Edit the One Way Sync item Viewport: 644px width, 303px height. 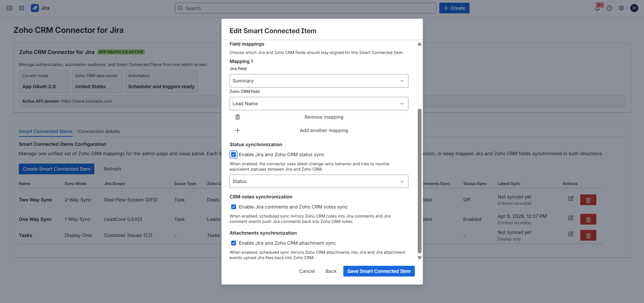pyautogui.click(x=571, y=218)
